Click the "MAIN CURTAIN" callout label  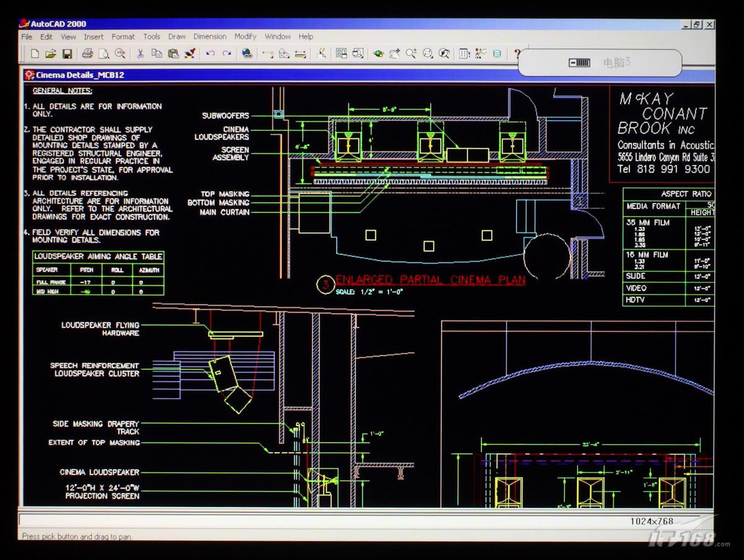pyautogui.click(x=224, y=212)
